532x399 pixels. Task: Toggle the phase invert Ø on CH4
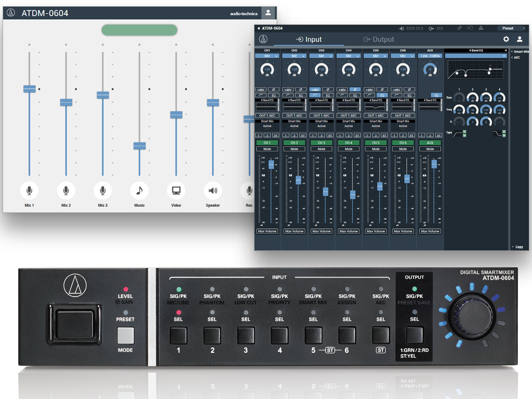click(x=355, y=89)
